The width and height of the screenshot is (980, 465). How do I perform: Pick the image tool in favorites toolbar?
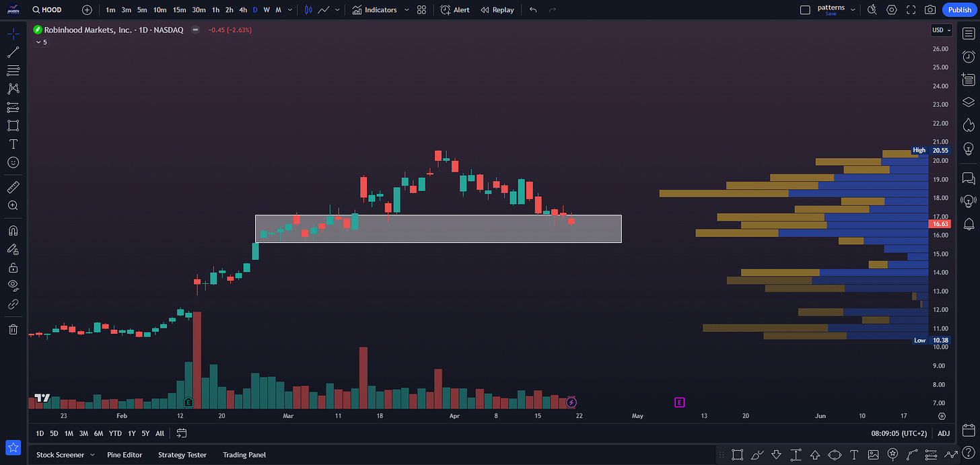pos(874,454)
